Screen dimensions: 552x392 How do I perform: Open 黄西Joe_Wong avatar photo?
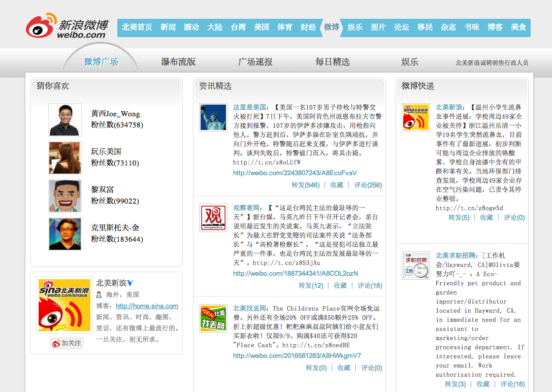click(65, 120)
